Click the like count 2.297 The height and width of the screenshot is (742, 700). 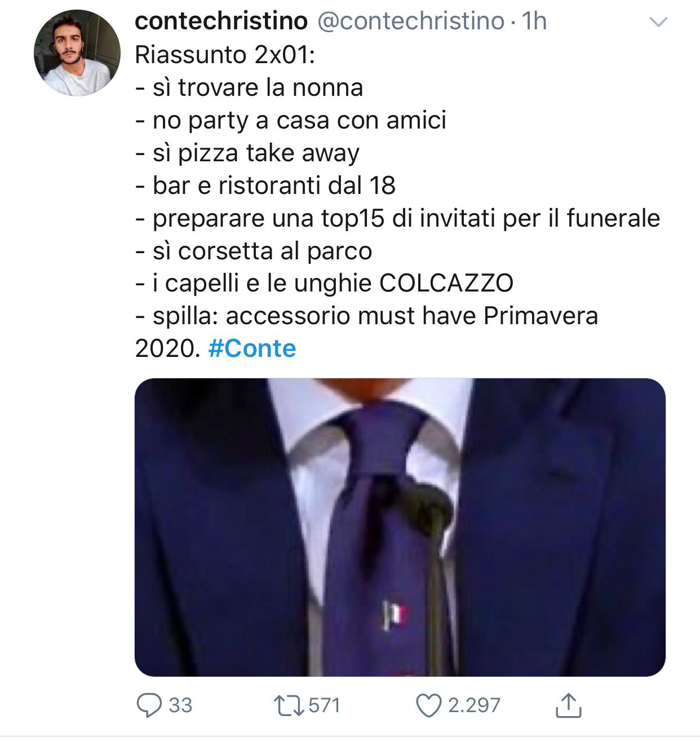point(474,705)
